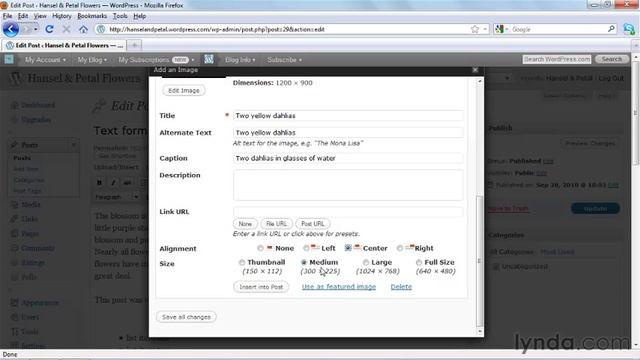Image resolution: width=640 pixels, height=360 pixels.
Task: Reload the page with the refresh icon
Action: tap(49, 29)
